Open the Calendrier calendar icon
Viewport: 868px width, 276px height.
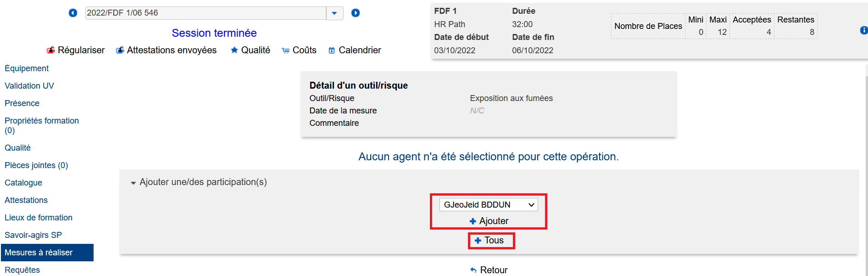pyautogui.click(x=332, y=51)
